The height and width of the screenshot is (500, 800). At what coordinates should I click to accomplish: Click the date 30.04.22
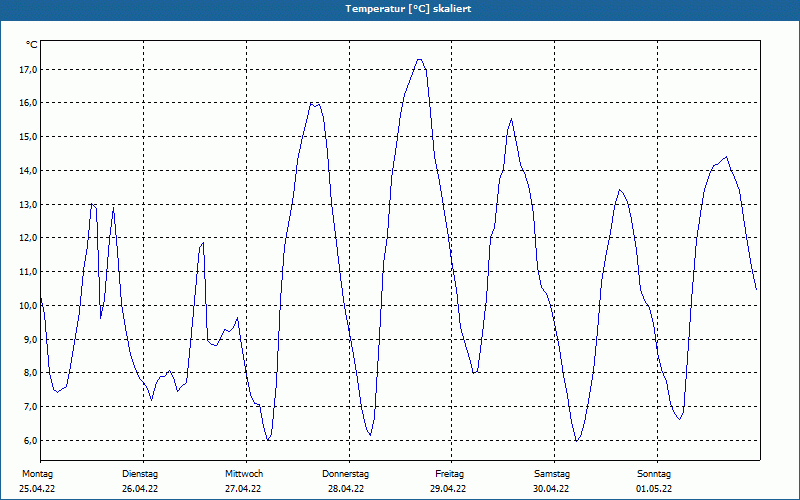pyautogui.click(x=552, y=489)
